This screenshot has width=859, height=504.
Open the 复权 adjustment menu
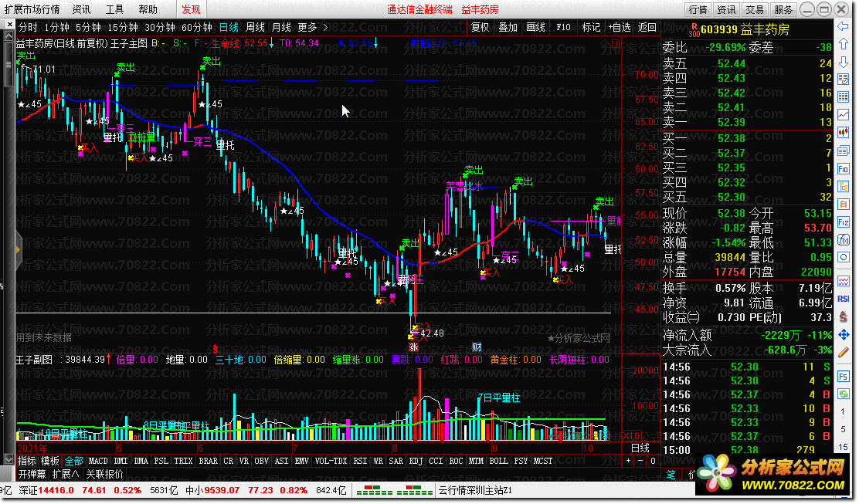pos(480,27)
